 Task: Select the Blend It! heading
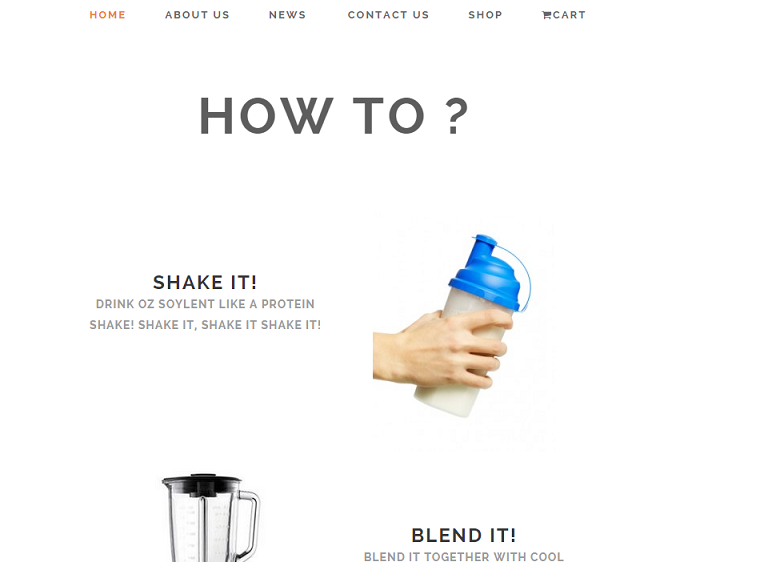tap(464, 536)
